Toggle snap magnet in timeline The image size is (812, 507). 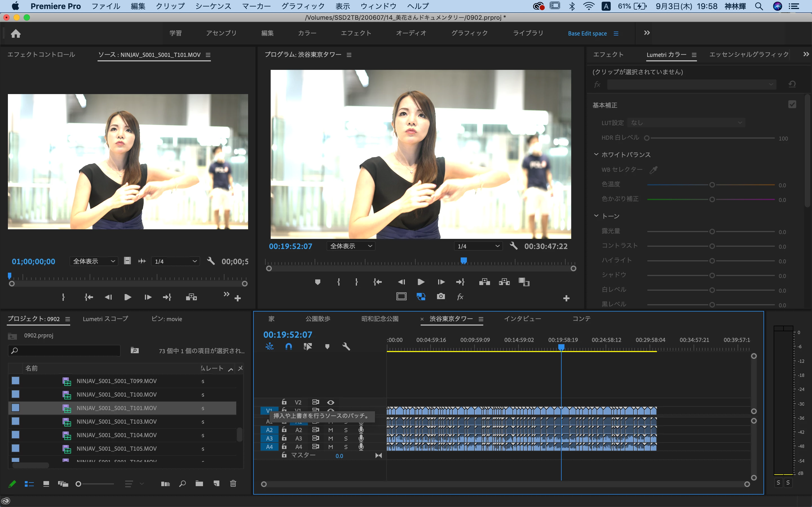click(288, 346)
